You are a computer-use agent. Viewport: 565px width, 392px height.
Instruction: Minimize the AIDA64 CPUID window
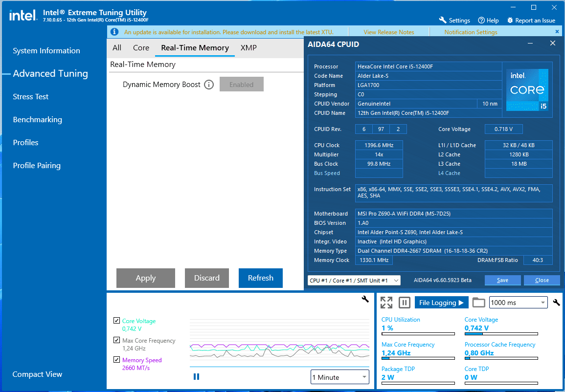[530, 43]
